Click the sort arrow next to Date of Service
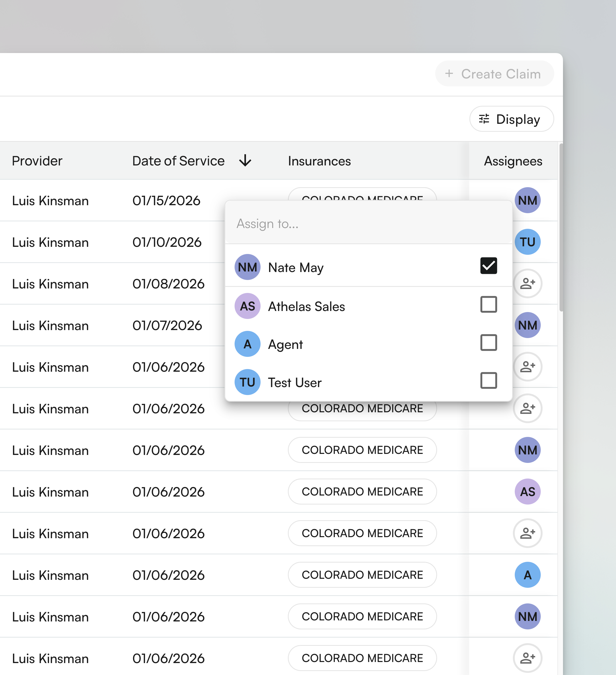 (x=245, y=161)
